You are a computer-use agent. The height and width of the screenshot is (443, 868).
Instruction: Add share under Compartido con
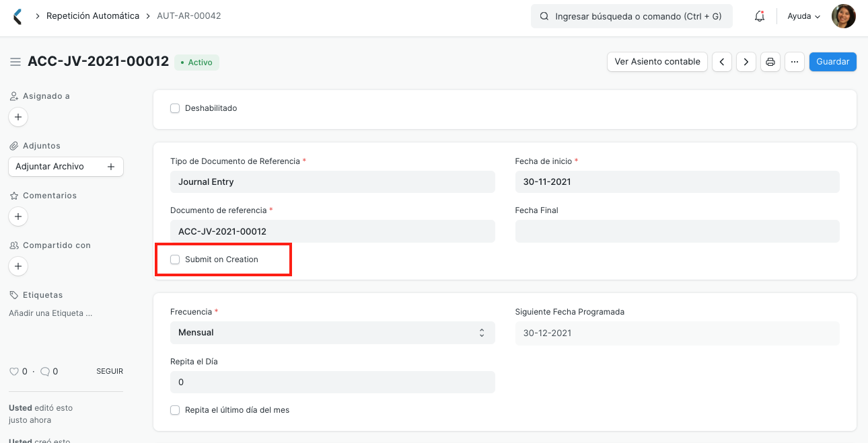pos(18,266)
